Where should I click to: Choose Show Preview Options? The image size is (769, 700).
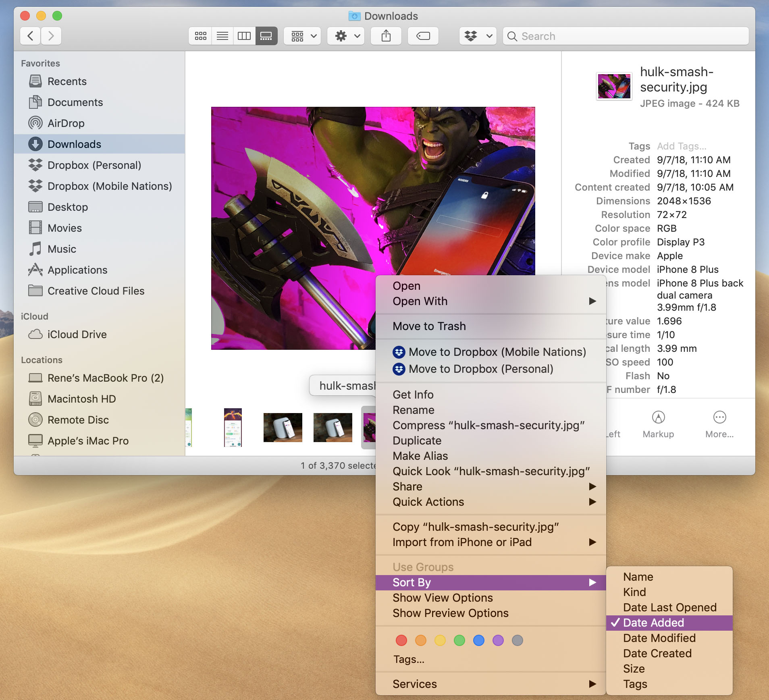(x=490, y=613)
